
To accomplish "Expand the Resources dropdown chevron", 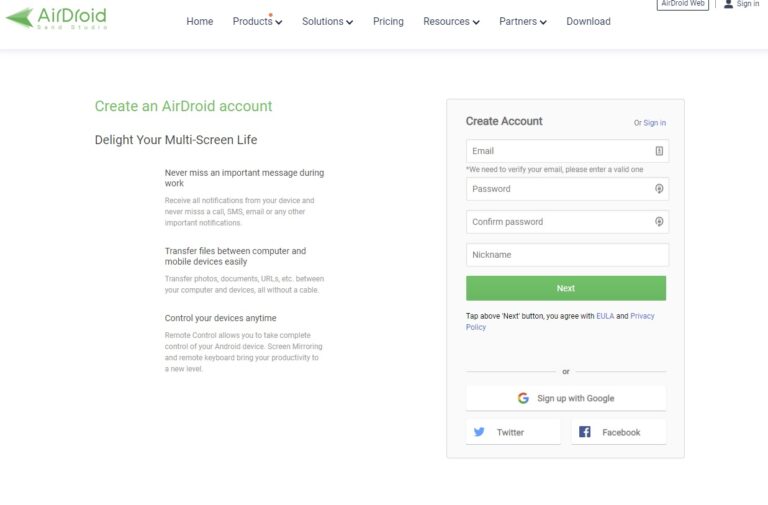I will click(476, 22).
